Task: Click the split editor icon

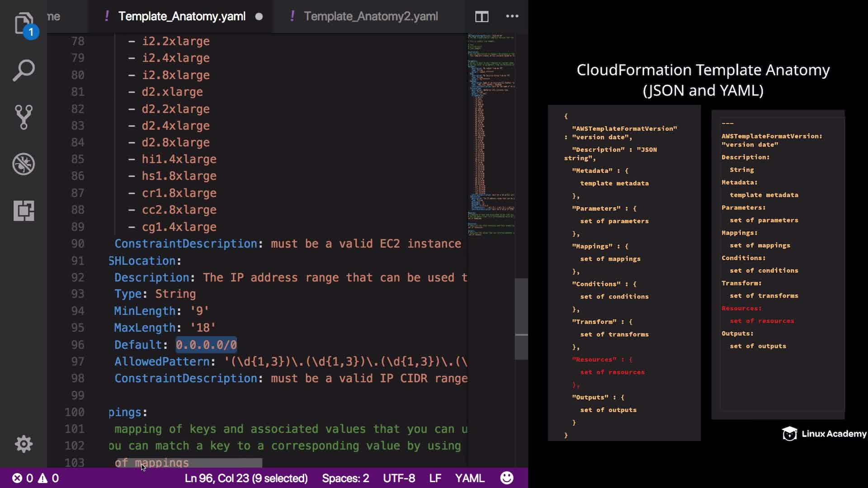Action: click(x=481, y=17)
